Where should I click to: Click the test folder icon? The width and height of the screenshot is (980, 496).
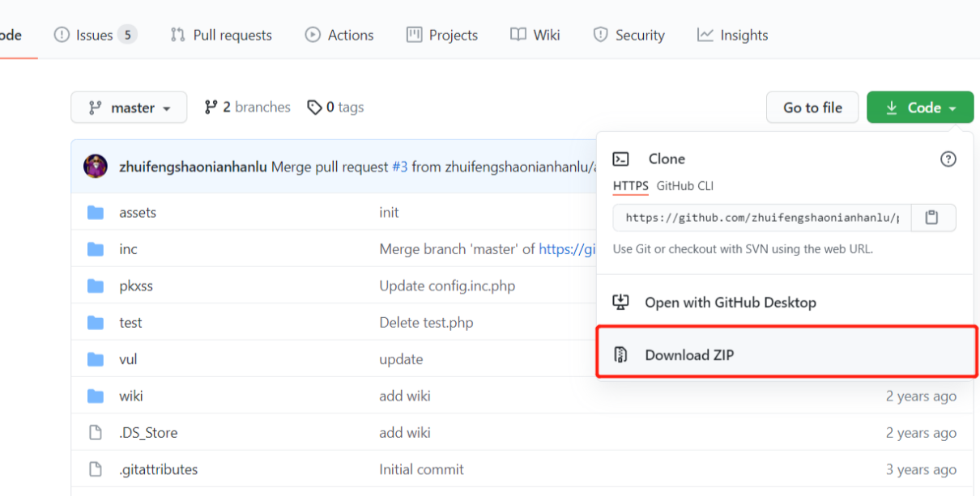coord(96,323)
